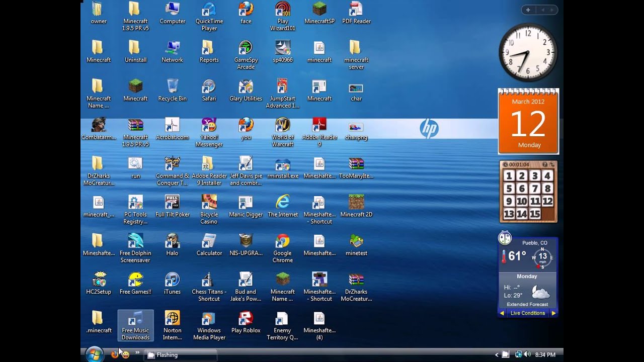Screen dimensions: 644x362
Task: Open The Internet (Internet Explorer) icon
Action: tap(283, 207)
